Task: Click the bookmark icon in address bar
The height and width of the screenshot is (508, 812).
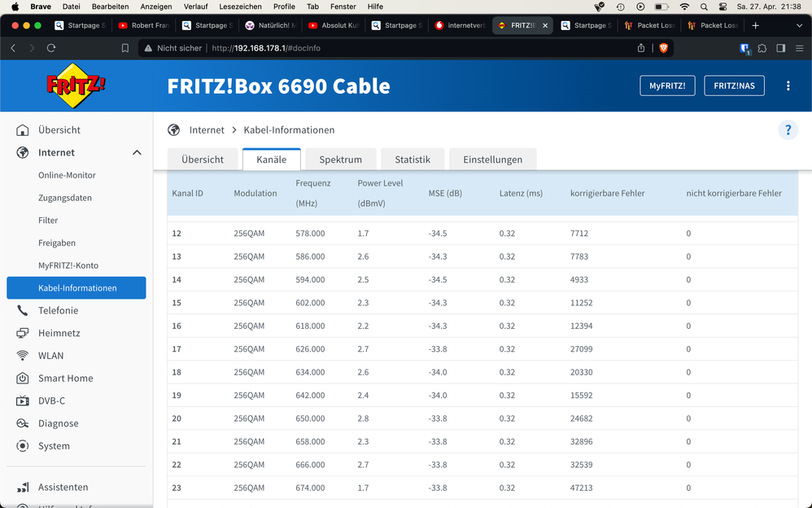Action: 124,48
